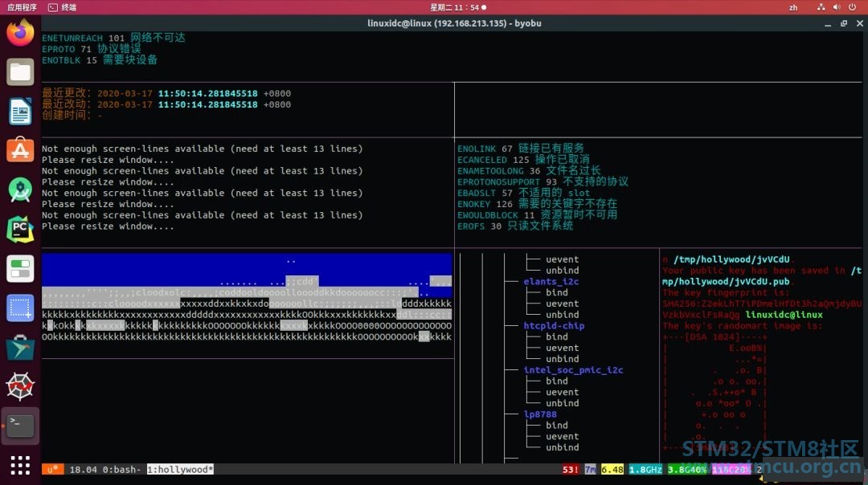Open the zh input language selector
Image resolution: width=868 pixels, height=485 pixels.
click(793, 7)
